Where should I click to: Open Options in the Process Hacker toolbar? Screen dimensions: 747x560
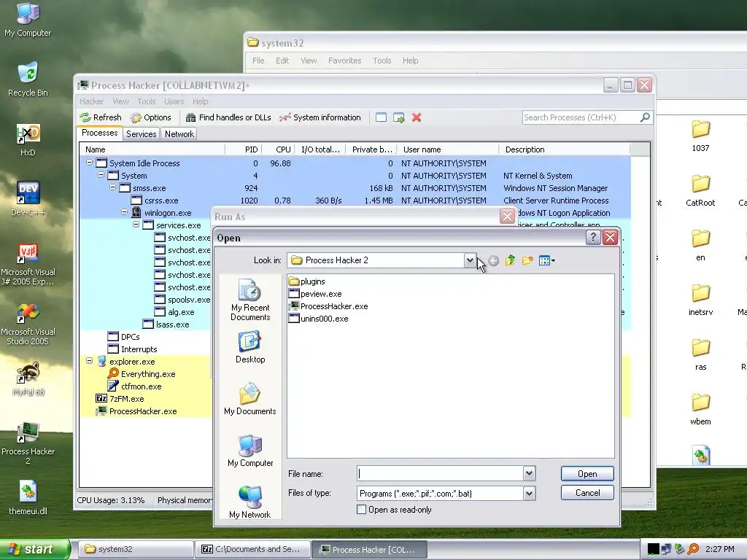[x=150, y=117]
